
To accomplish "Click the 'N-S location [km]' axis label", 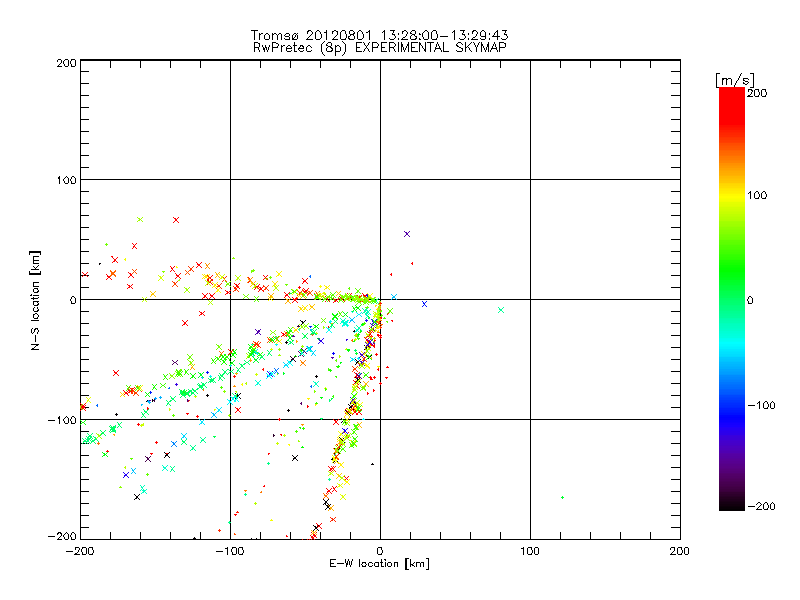I will tap(35, 300).
